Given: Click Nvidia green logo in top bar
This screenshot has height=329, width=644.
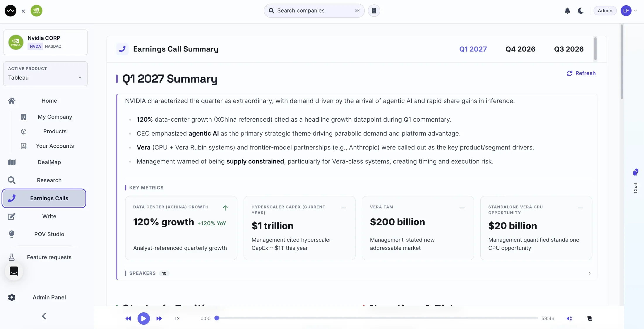Looking at the screenshot, I should click(x=36, y=11).
